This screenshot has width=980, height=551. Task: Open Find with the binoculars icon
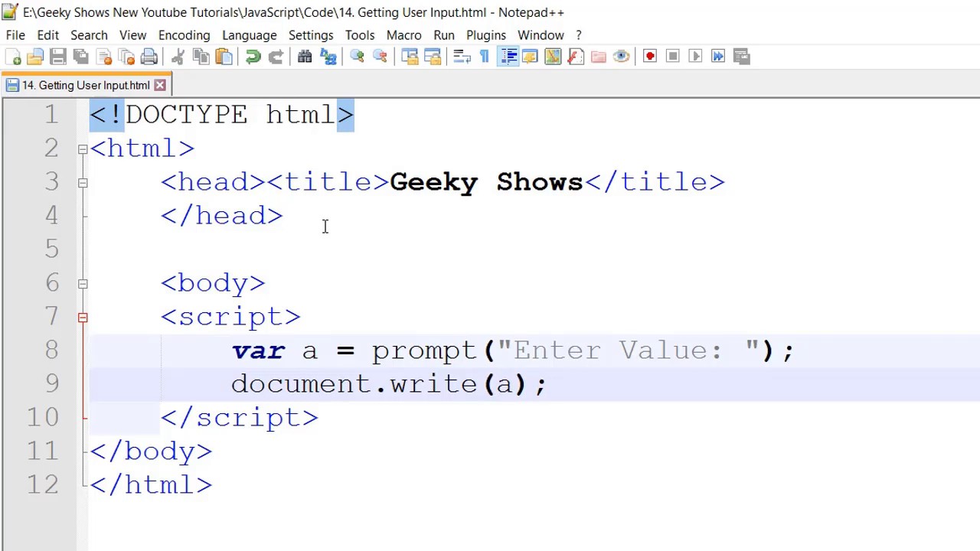click(x=305, y=57)
